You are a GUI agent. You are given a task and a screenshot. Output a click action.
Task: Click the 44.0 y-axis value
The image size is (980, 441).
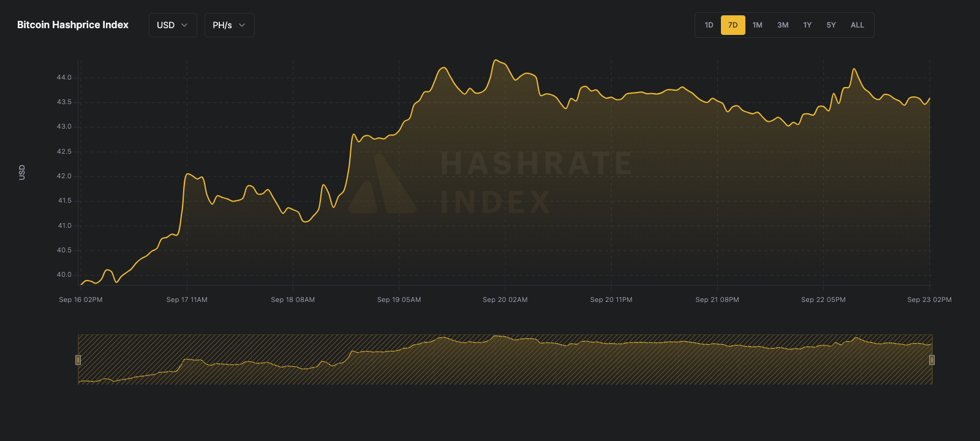pyautogui.click(x=64, y=78)
